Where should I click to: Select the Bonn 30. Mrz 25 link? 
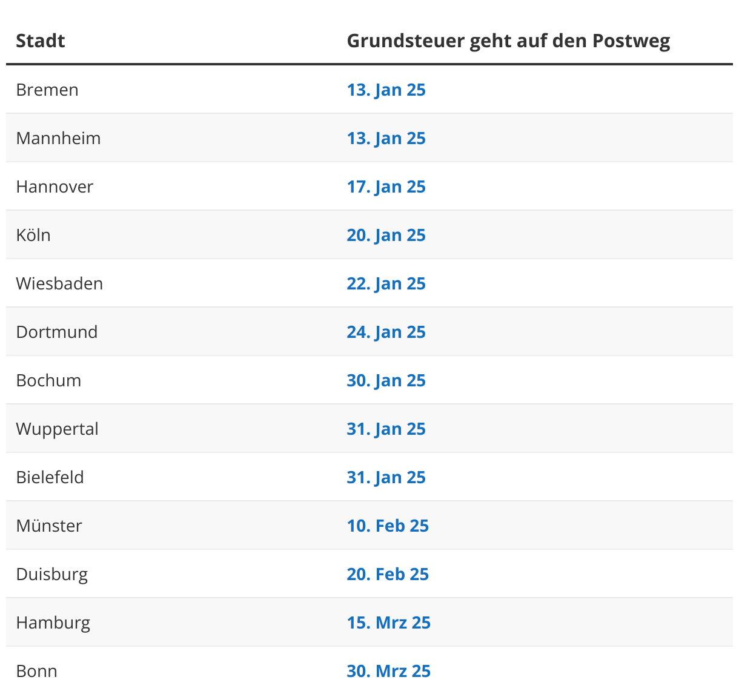coord(388,671)
